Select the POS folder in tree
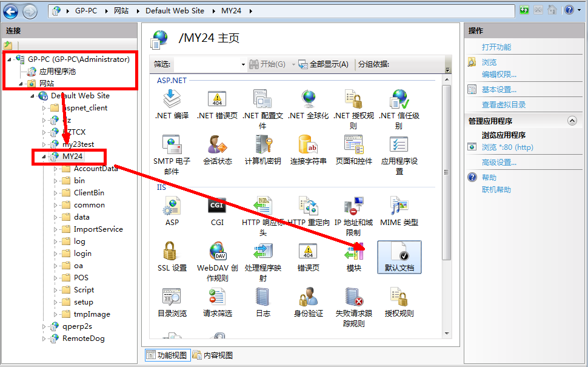Image resolution: width=588 pixels, height=367 pixels. [x=81, y=278]
